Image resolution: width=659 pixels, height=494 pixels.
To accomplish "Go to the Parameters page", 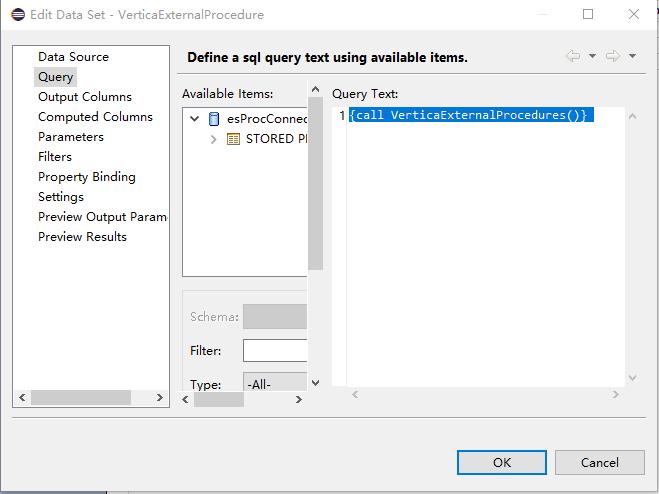I will (x=70, y=137).
